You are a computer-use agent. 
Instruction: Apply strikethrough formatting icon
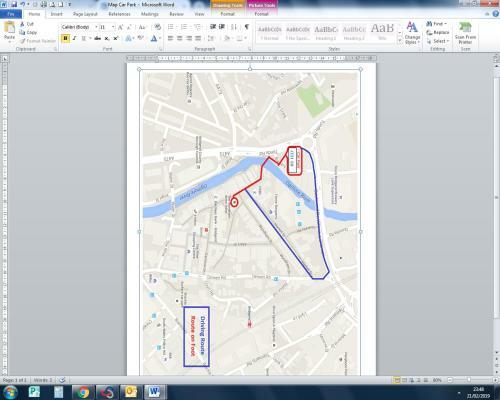(97, 39)
